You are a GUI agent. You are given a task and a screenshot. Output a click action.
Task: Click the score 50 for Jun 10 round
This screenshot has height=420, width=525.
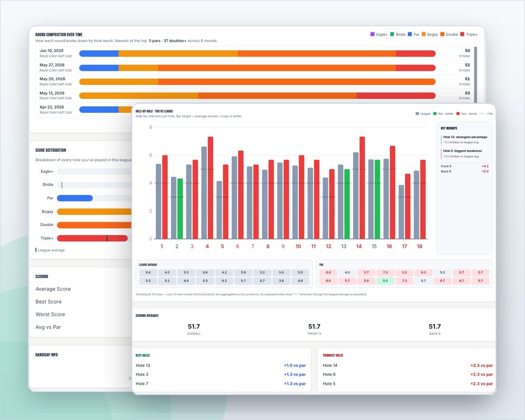click(467, 51)
